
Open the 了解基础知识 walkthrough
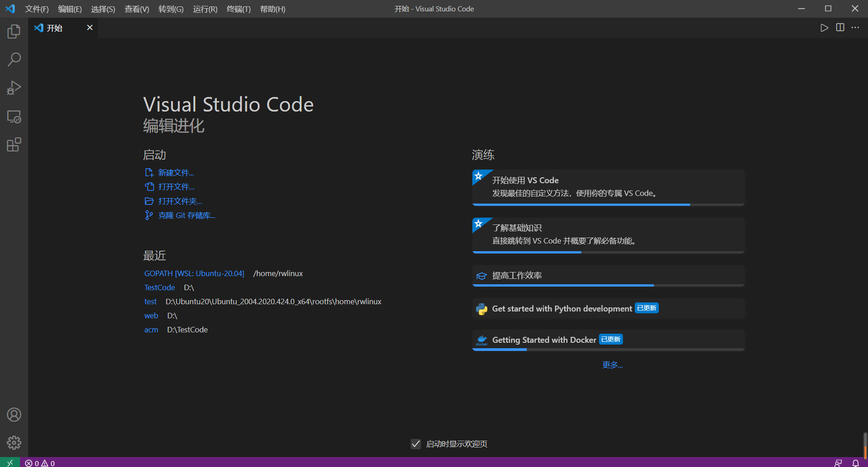[608, 235]
